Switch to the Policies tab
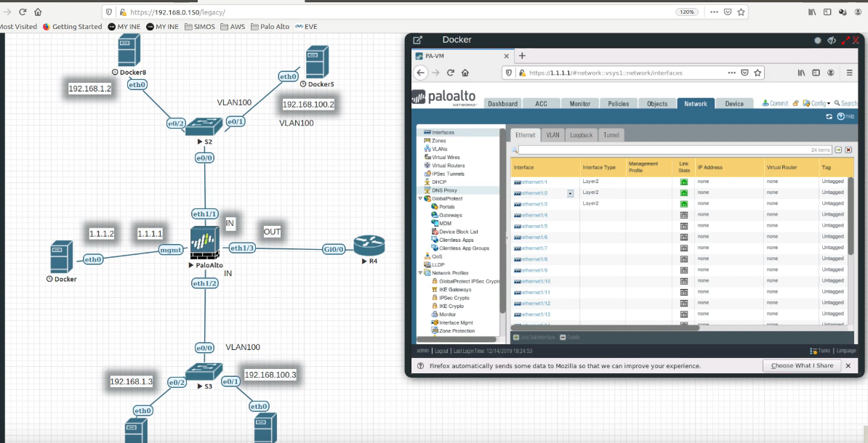 618,104
